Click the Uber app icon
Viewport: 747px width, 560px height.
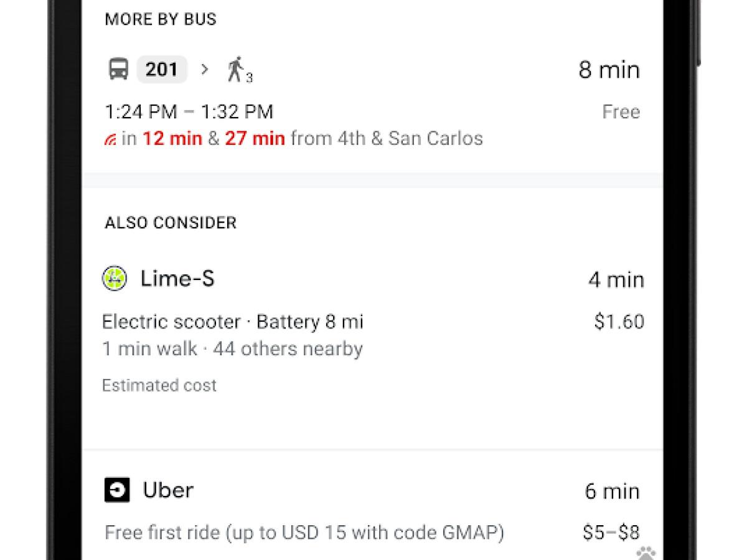coord(116,490)
